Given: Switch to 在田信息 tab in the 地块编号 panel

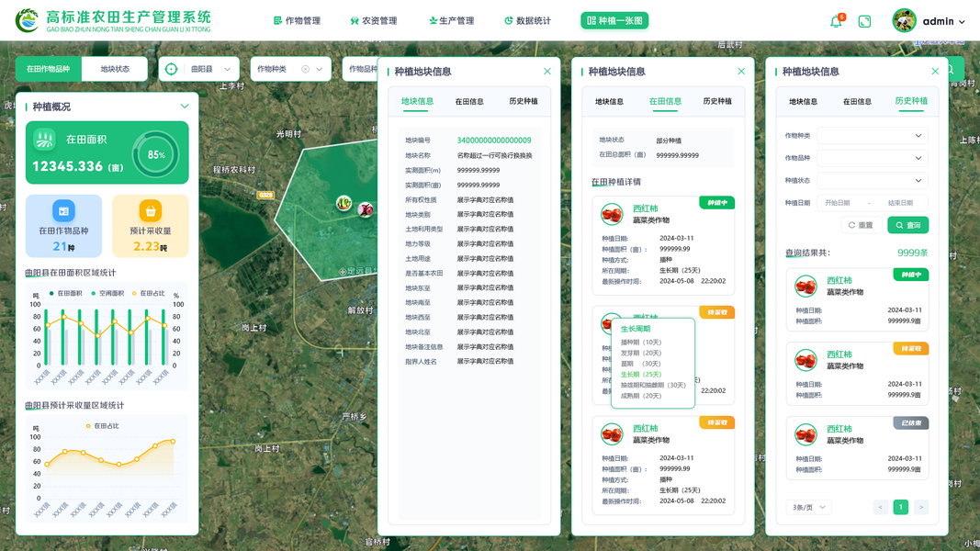Looking at the screenshot, I should pos(469,102).
